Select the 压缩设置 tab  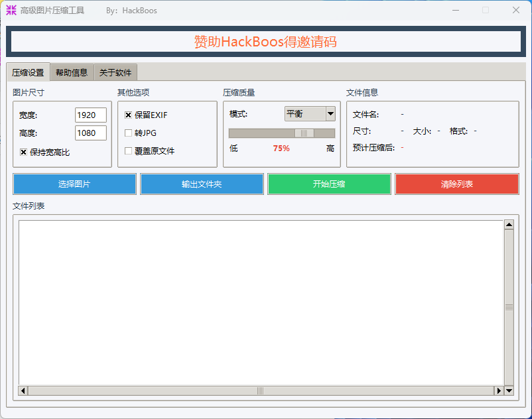coord(29,72)
